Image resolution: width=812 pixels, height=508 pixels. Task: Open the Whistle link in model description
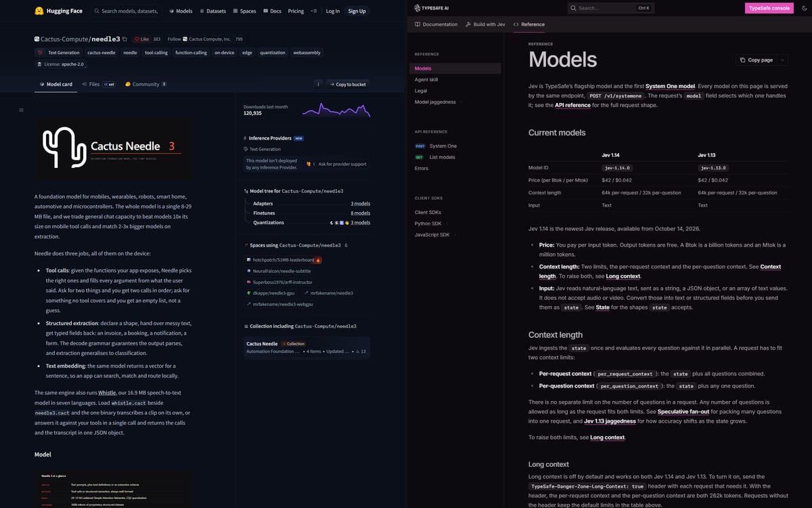tap(107, 393)
